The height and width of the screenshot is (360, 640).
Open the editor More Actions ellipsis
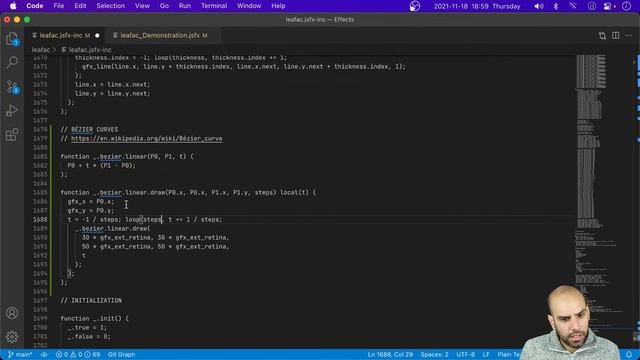point(629,36)
